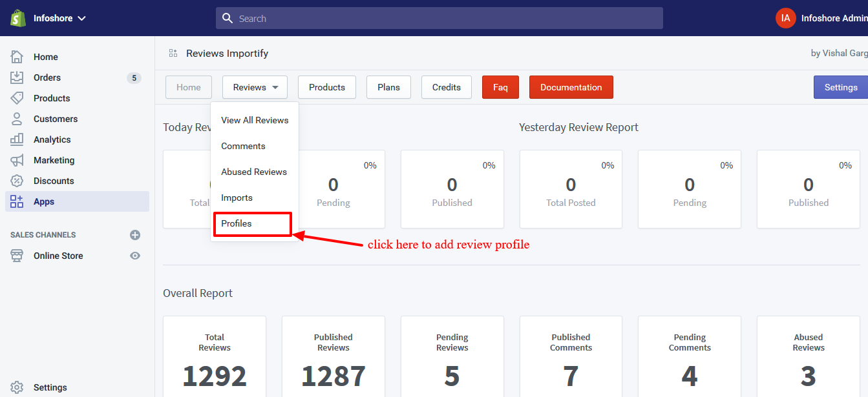Click the Total Reviews 1292 card
This screenshot has width=868, height=397.
[215, 356]
